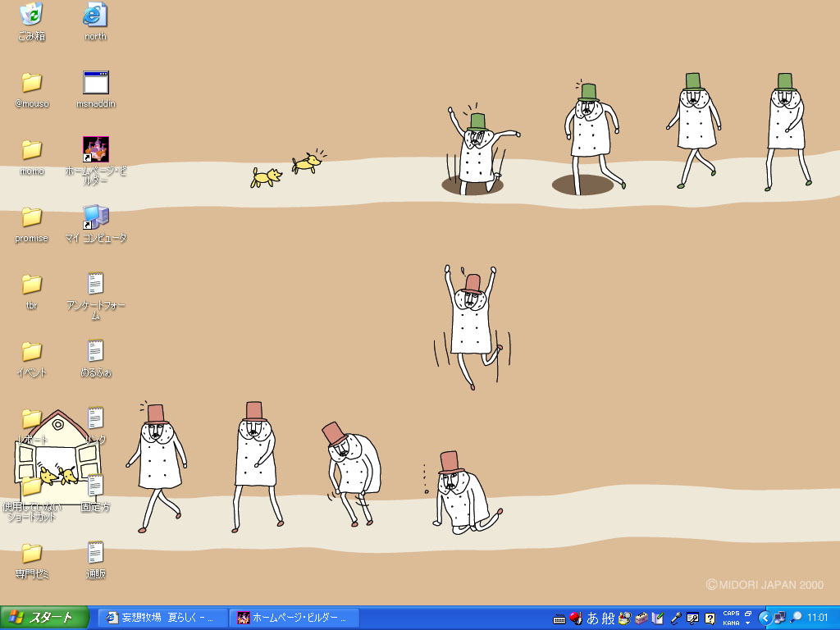Viewport: 840px width, 630px height.
Task: Switch to 妄想牧場 夏らしく taskbar window
Action: pos(163,618)
